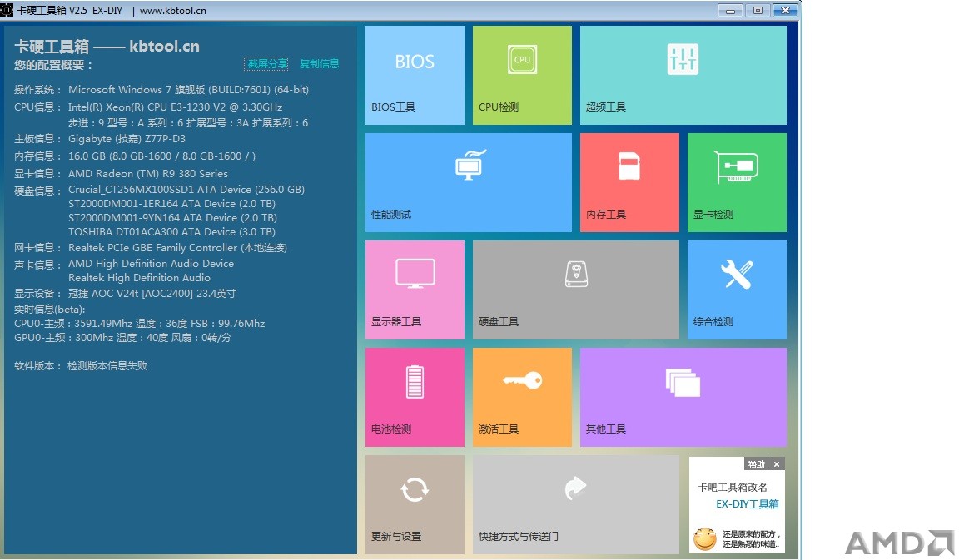This screenshot has width=959, height=560.
Task: Click the GPU0-主频 real-time info line
Action: [123, 338]
